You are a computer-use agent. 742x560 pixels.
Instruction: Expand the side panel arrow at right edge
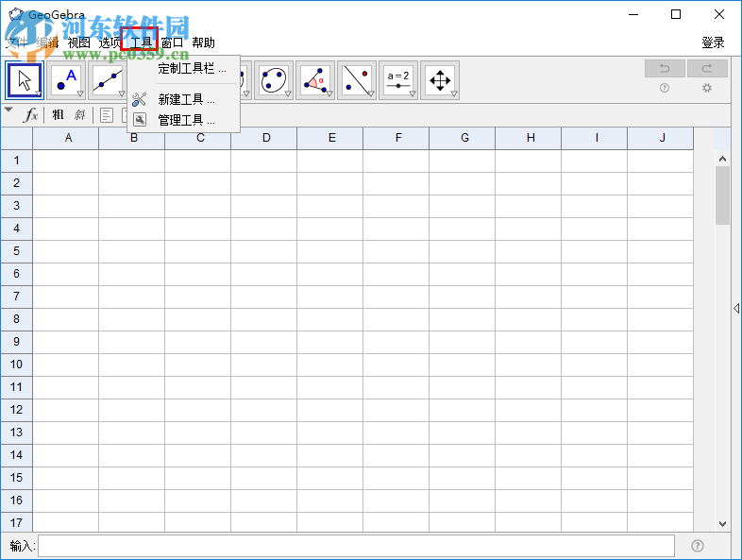(736, 308)
